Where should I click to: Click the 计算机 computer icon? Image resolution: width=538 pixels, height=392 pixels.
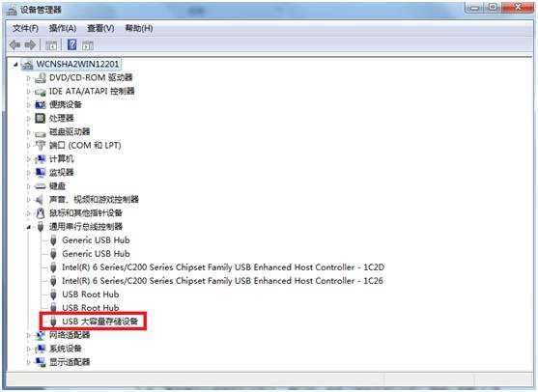[41, 158]
